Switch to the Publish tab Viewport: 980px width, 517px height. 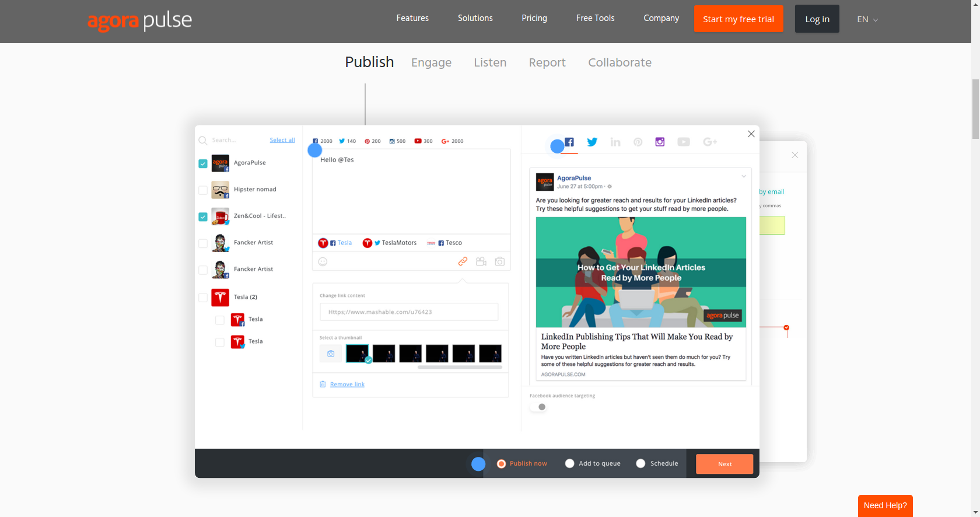click(369, 62)
